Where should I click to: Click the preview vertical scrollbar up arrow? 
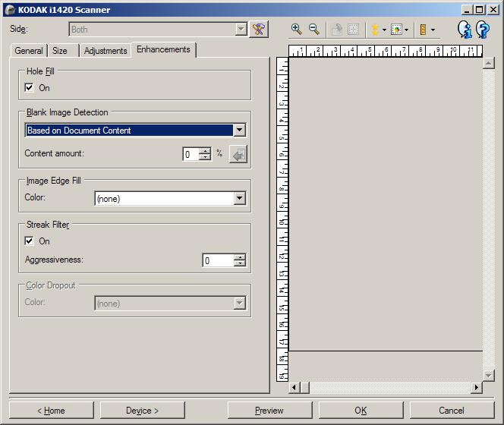[x=488, y=63]
